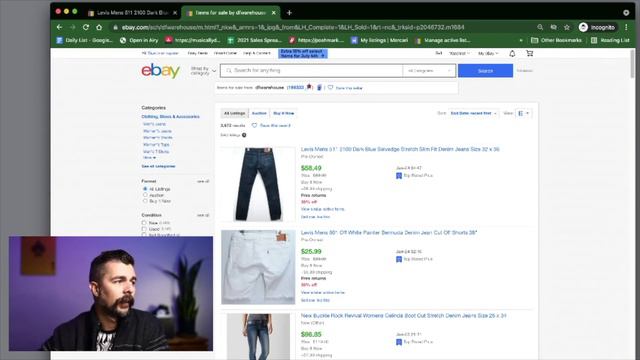Click the zoom magnifier icon in address bar

point(540,27)
